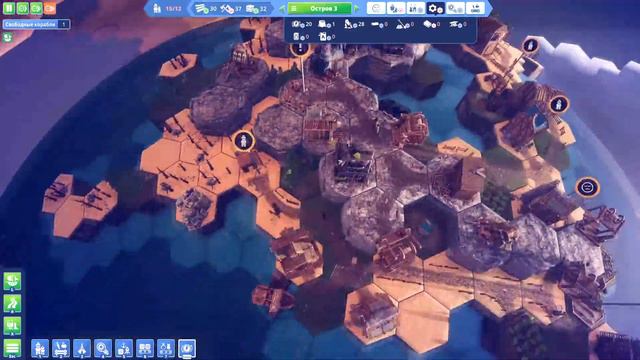Click the topmost peep marker on the right island

(530, 45)
